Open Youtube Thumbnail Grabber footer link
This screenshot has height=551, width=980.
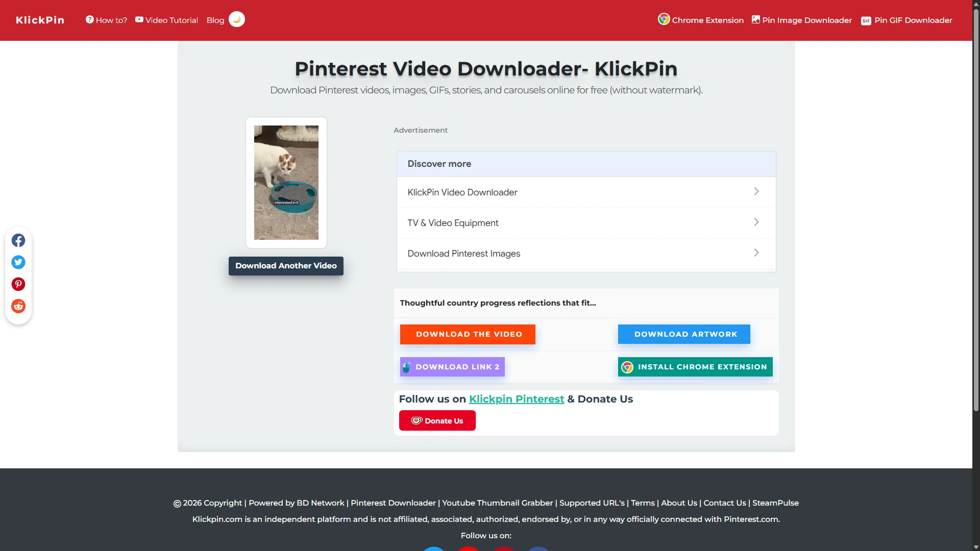point(498,503)
